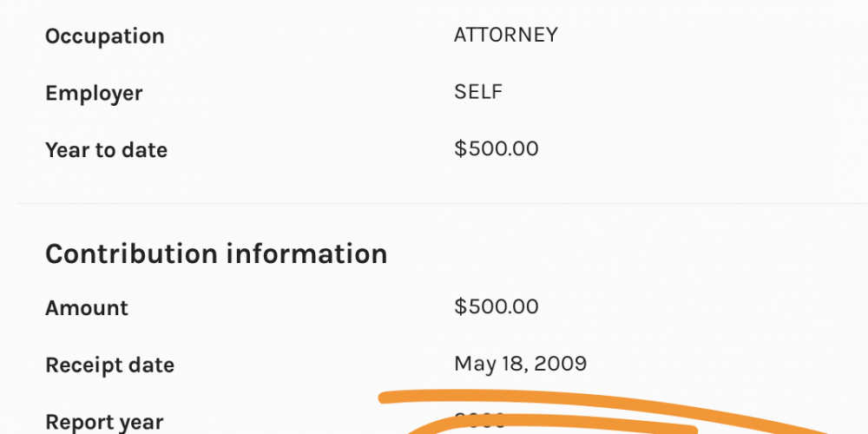
Task: Click the word "year" in Report year label
Action: [x=140, y=423]
